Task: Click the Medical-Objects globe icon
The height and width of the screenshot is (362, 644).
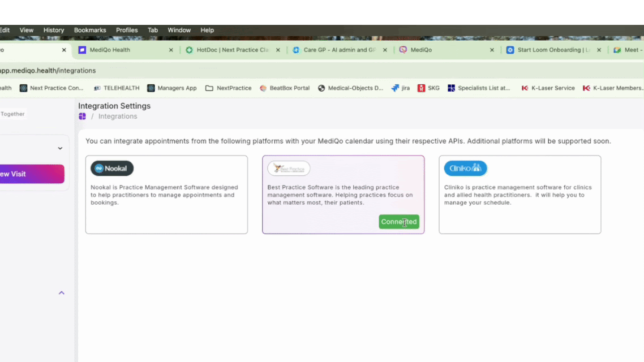Action: 321,88
